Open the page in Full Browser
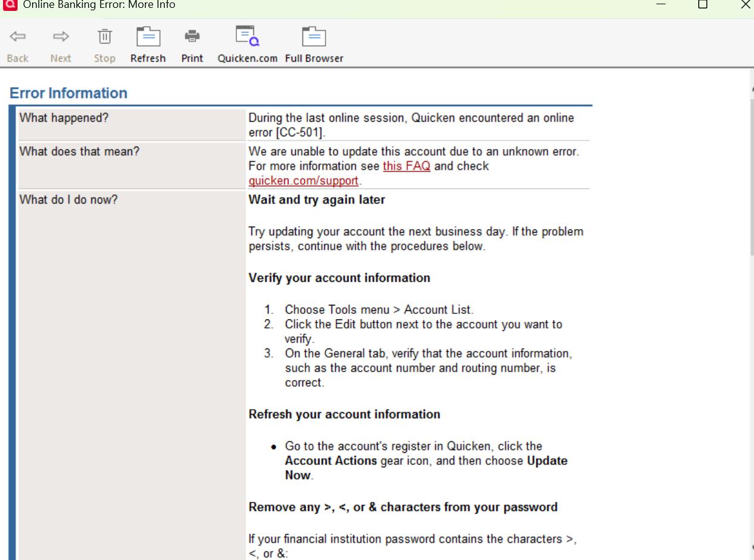Screen dimensions: 754x560 click(x=314, y=44)
